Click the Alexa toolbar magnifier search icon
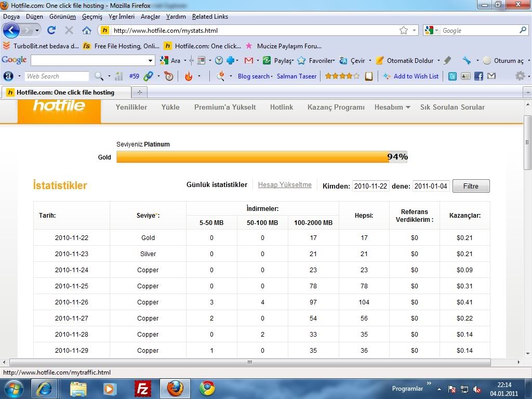 (x=99, y=76)
